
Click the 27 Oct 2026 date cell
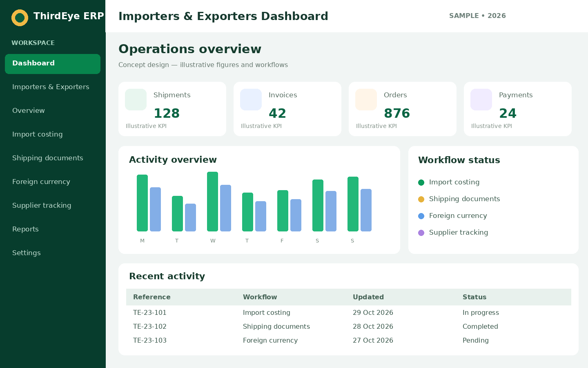pyautogui.click(x=373, y=341)
